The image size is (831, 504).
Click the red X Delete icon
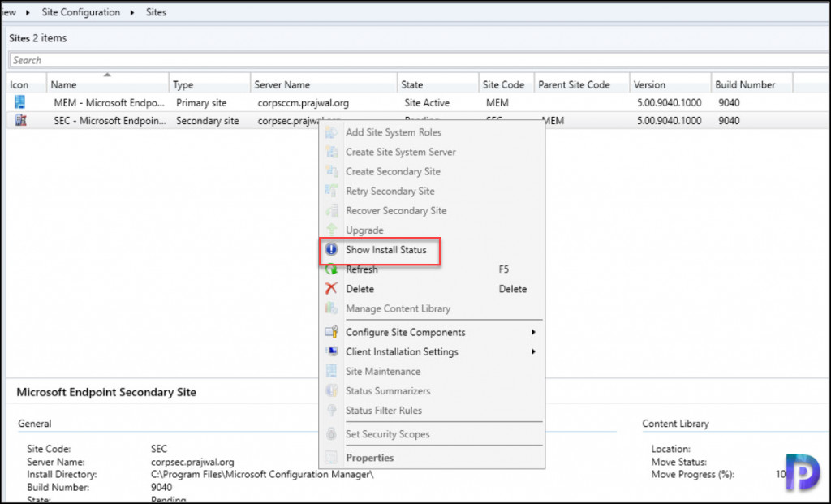[x=331, y=289]
